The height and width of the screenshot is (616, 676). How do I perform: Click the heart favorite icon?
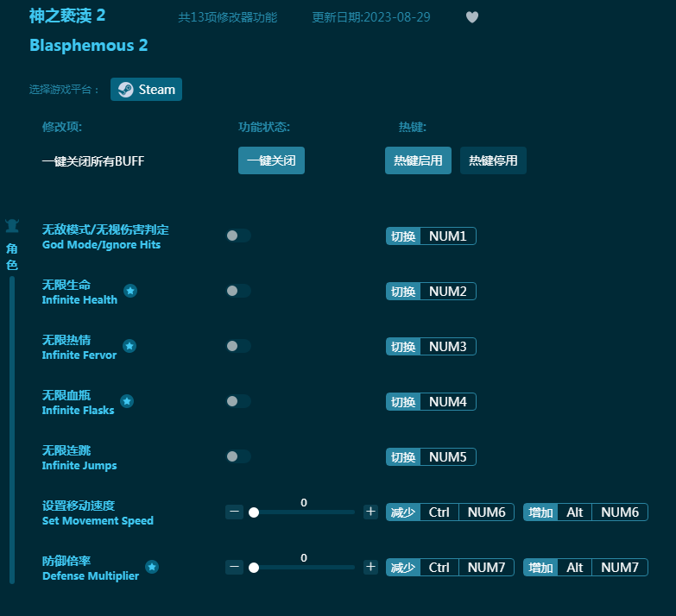click(472, 17)
